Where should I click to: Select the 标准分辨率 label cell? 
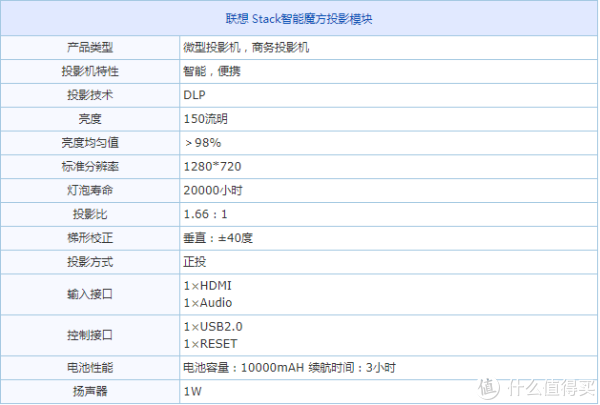[90, 166]
